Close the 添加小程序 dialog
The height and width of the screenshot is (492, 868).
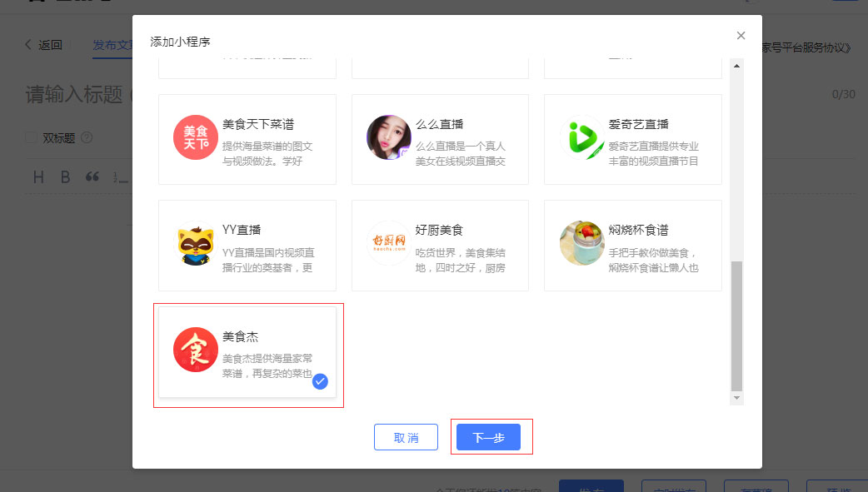click(741, 35)
